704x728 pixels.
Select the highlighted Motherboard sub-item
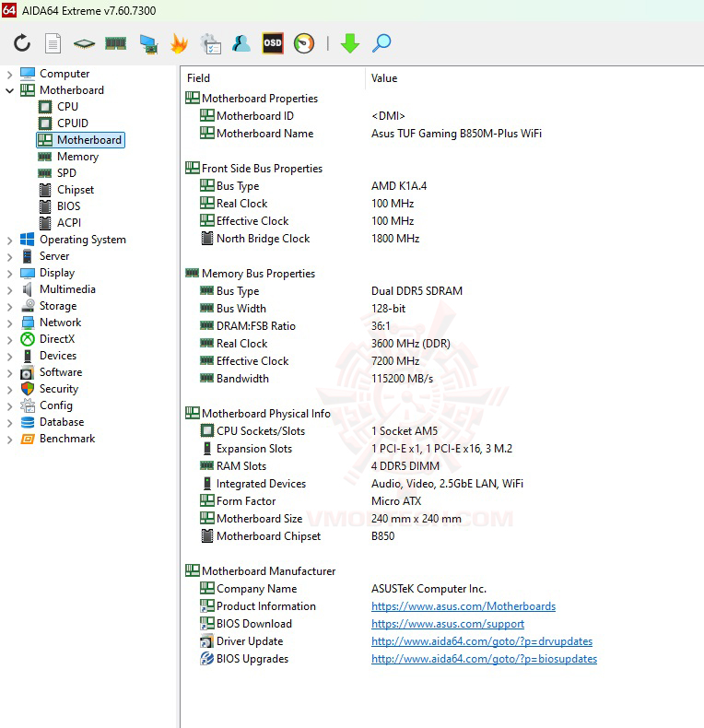80,140
